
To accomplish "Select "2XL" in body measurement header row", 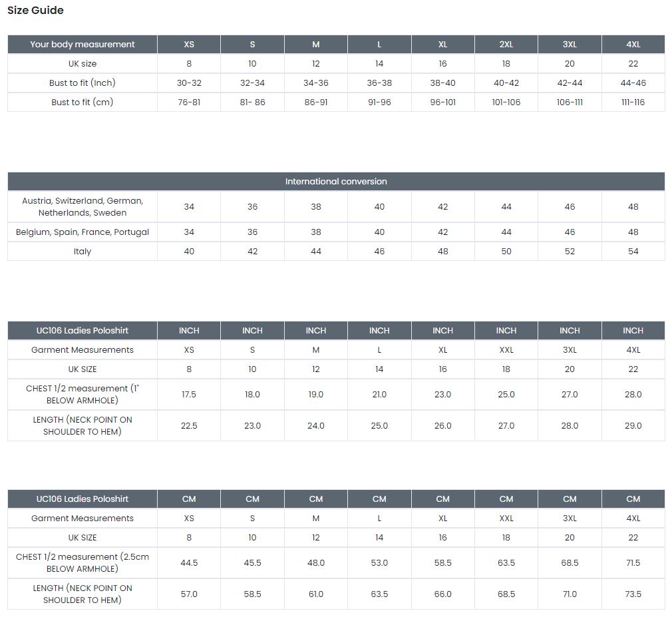I will pyautogui.click(x=506, y=44).
